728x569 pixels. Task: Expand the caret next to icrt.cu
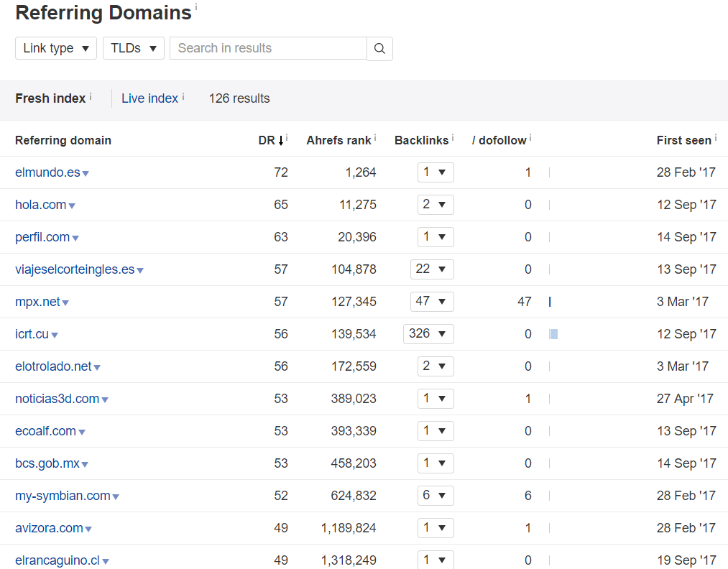tap(55, 335)
